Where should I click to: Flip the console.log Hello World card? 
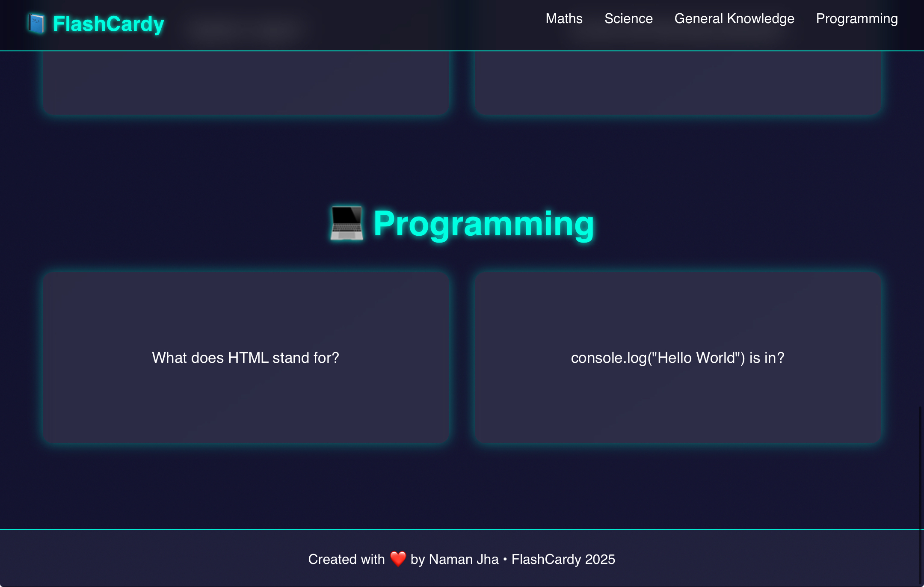pyautogui.click(x=678, y=358)
